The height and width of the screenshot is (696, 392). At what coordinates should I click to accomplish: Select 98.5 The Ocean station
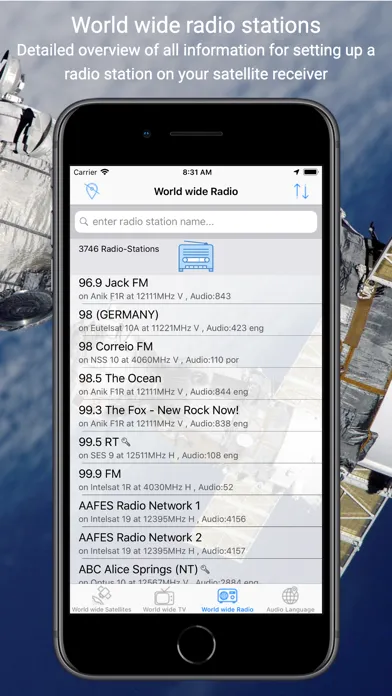point(196,384)
